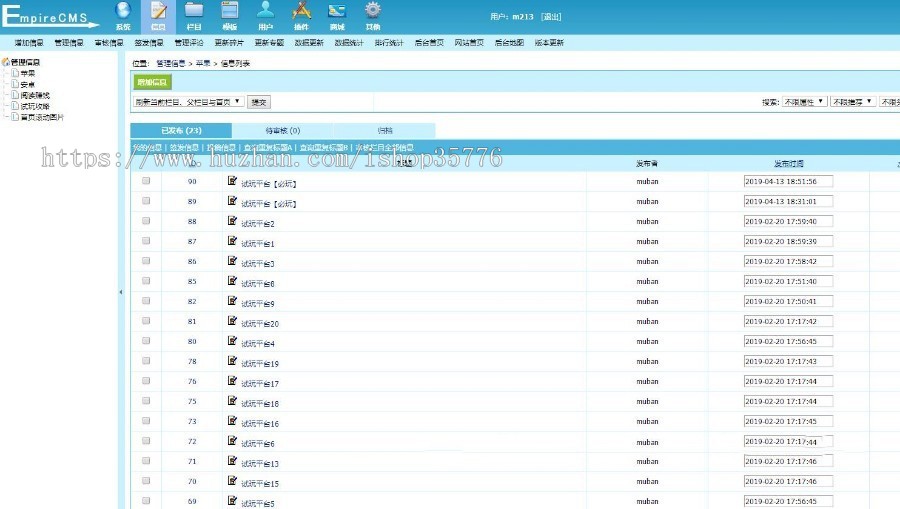Select 首页滚动图片 in the left tree
Viewport: 900px width, 509px height.
click(x=42, y=117)
